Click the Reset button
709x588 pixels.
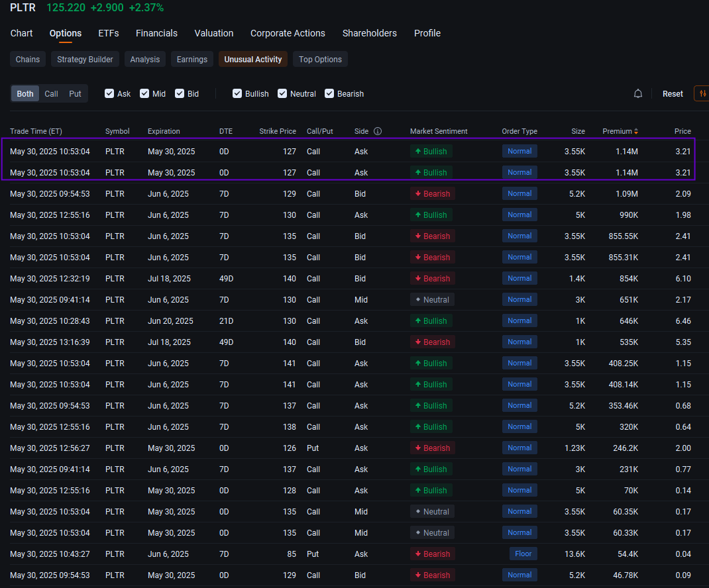click(673, 93)
